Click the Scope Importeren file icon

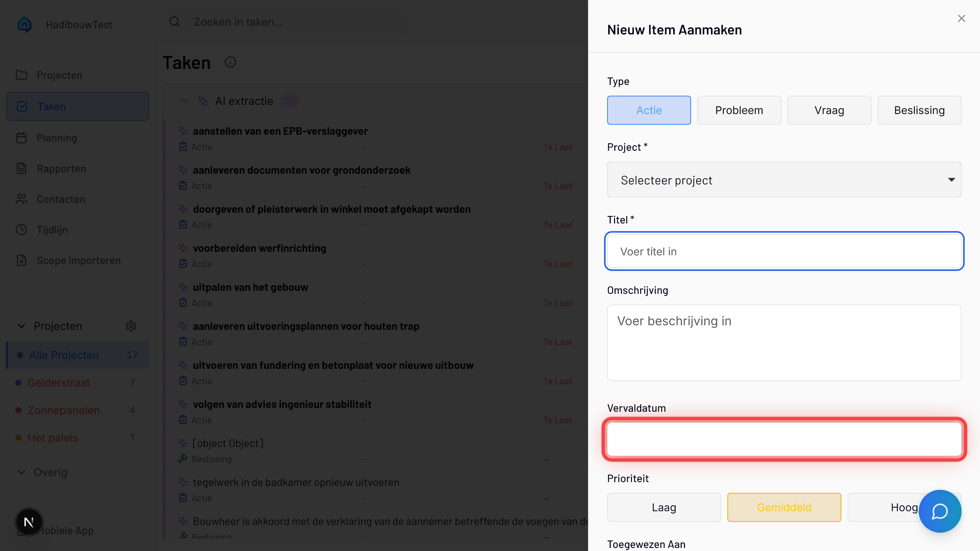coord(22,260)
